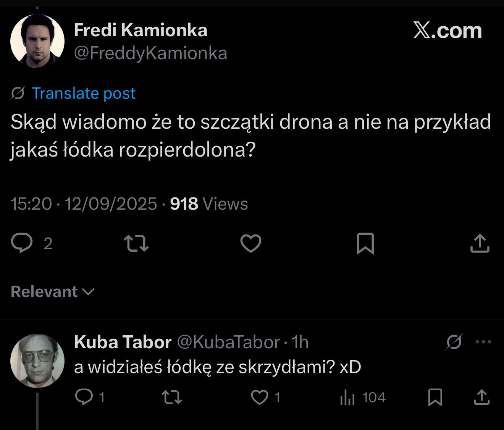Like the main post by Fredi Kamionka
This screenshot has width=504, height=430.
[x=250, y=243]
